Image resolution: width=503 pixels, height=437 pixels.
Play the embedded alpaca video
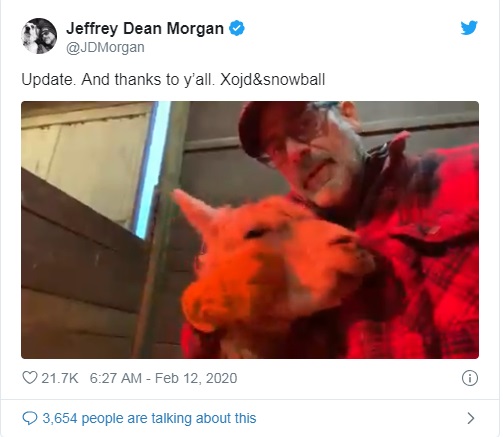250,230
